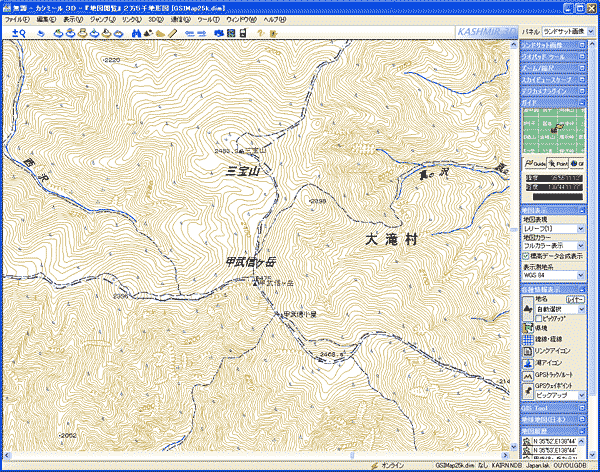Click the satellite image grid icon

point(231,34)
